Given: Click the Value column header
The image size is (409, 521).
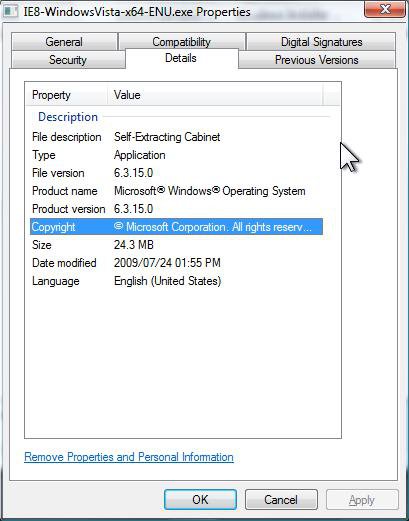Looking at the screenshot, I should (215, 95).
